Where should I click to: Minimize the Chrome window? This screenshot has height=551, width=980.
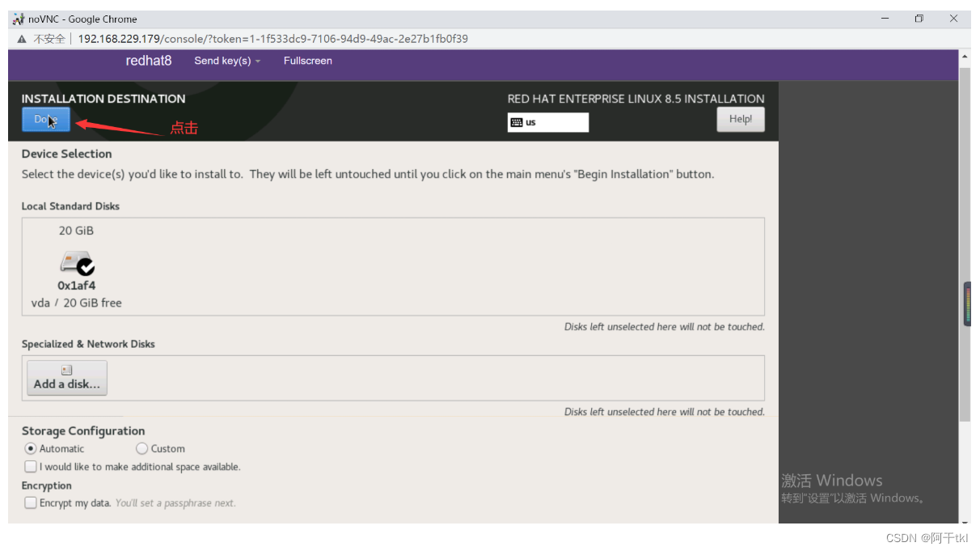[x=886, y=19]
